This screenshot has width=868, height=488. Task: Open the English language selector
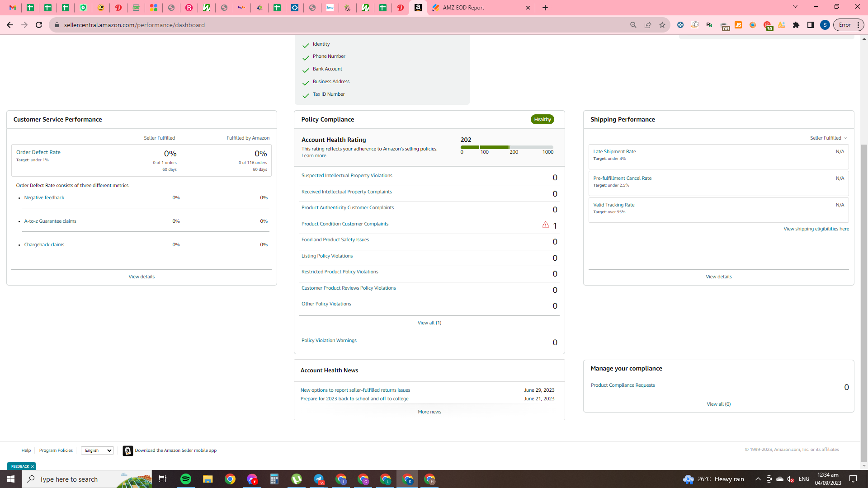click(x=97, y=450)
